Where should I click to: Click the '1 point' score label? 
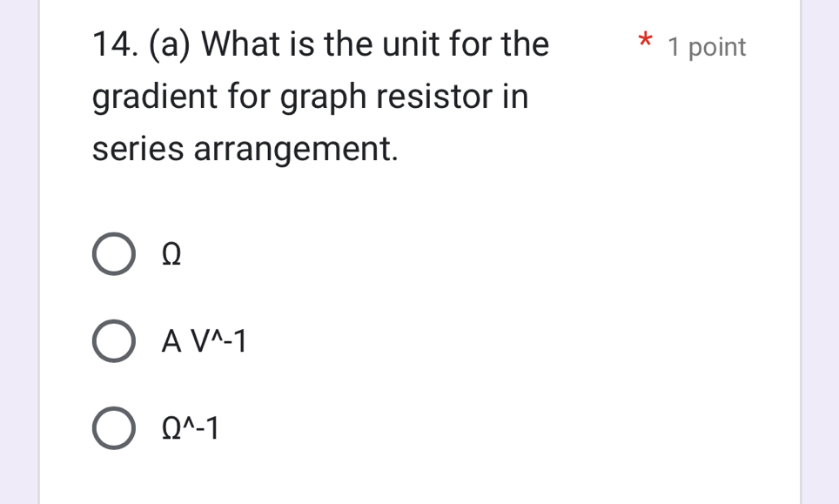[x=707, y=47]
